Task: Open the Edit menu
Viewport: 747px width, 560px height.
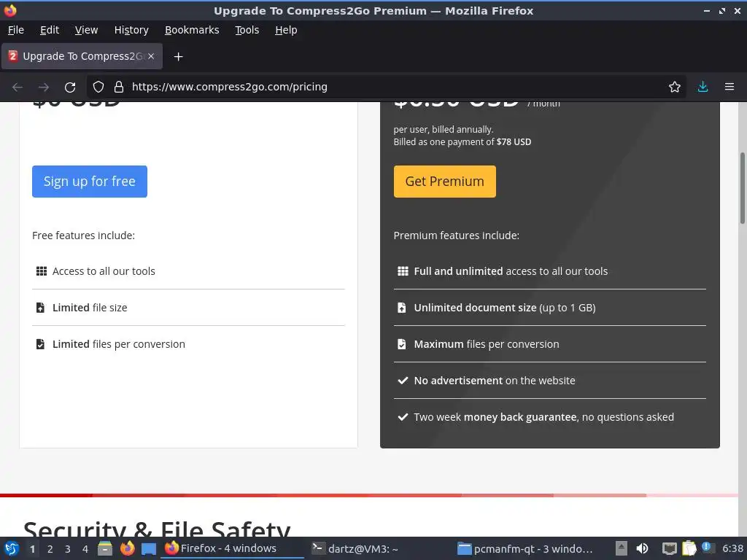Action: pos(50,30)
